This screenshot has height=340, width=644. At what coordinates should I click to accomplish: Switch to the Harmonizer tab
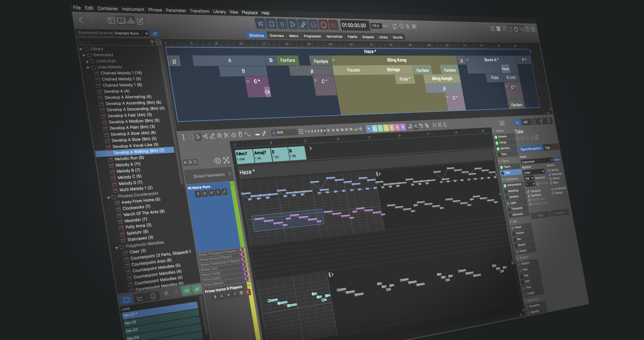click(x=334, y=37)
